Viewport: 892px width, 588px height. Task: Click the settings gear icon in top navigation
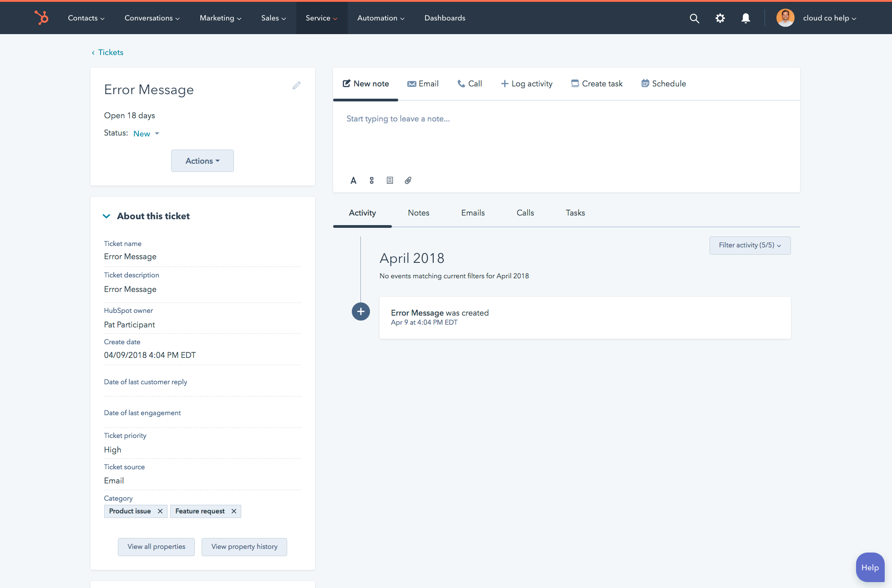tap(720, 18)
